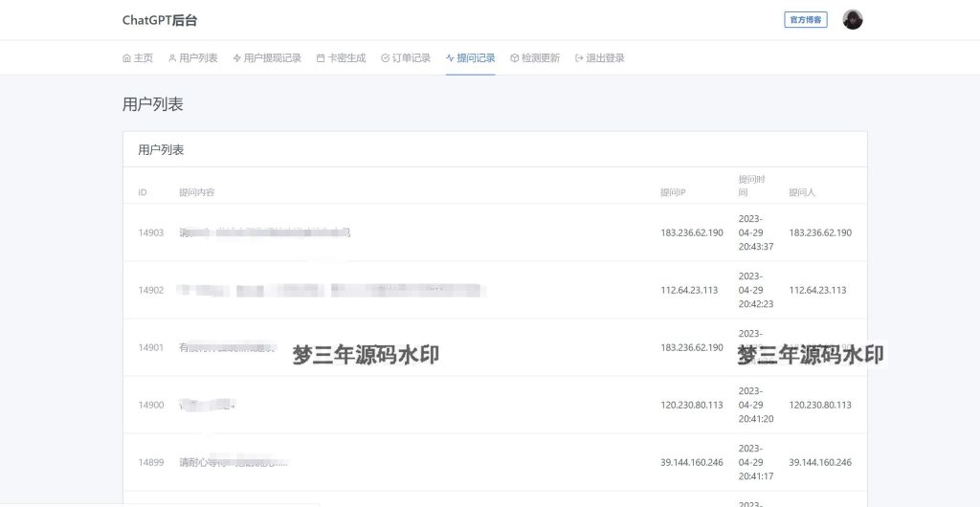Select row ID 14899
The height and width of the screenshot is (507, 980).
(150, 463)
